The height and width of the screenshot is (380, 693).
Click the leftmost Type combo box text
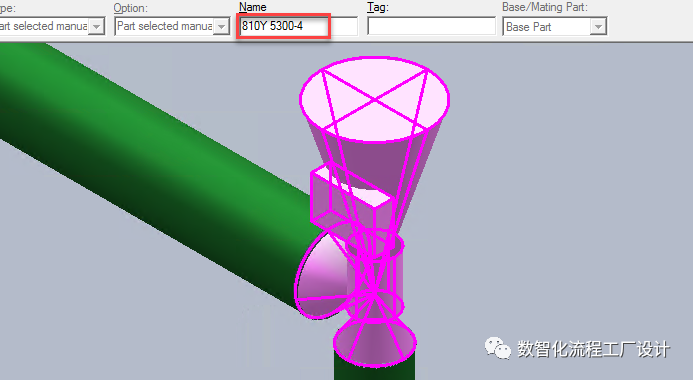point(44,27)
